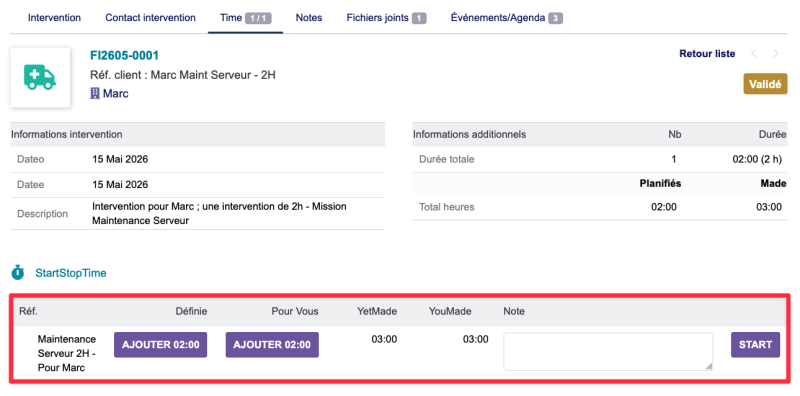Viewport: 800px width, 396px height.
Task: Open the Marc company link
Action: (x=115, y=93)
